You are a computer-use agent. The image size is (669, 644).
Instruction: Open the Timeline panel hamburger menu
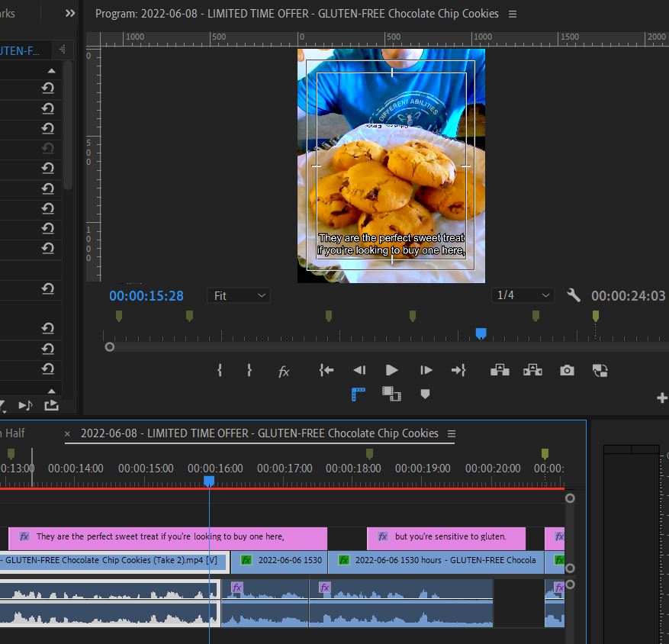coord(452,433)
